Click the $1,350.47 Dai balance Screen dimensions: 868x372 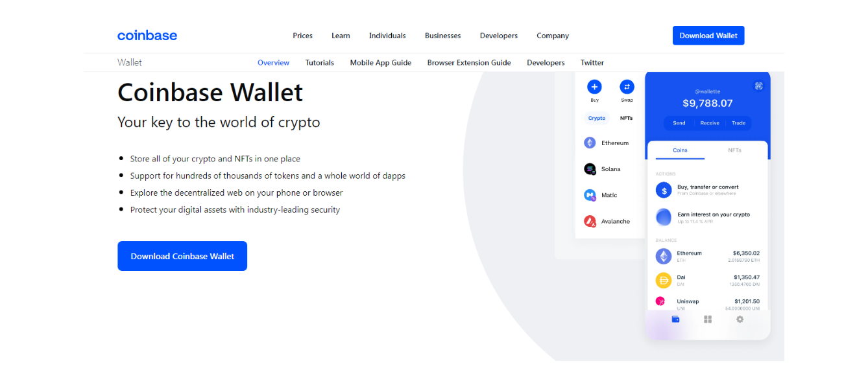[746, 277]
